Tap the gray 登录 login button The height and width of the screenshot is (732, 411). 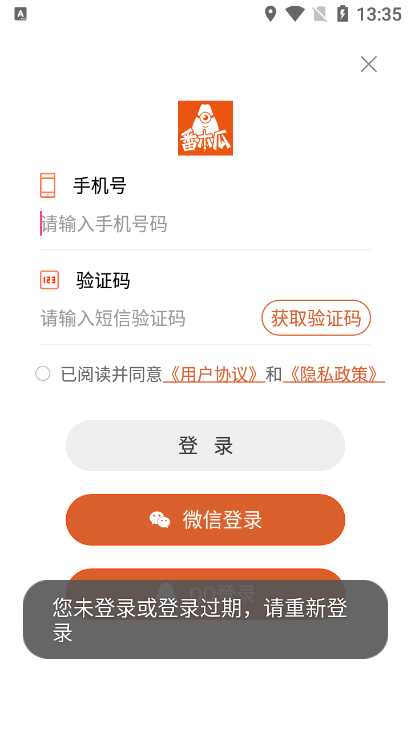click(206, 445)
